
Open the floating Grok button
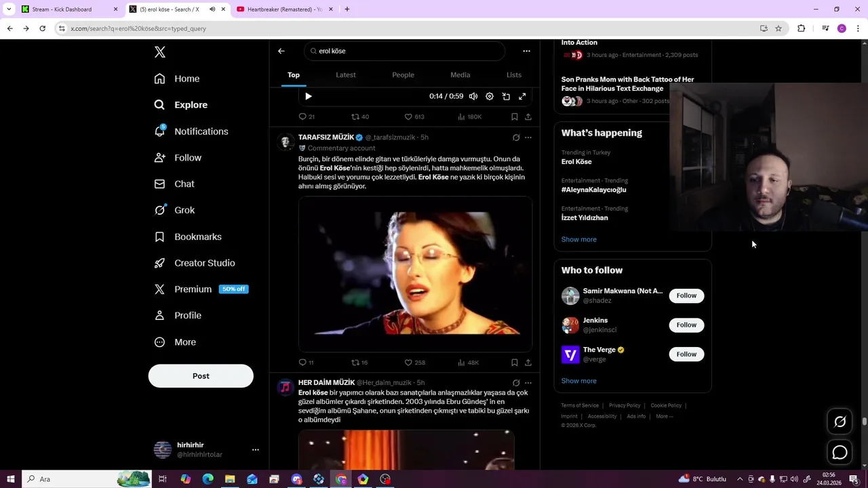(840, 422)
